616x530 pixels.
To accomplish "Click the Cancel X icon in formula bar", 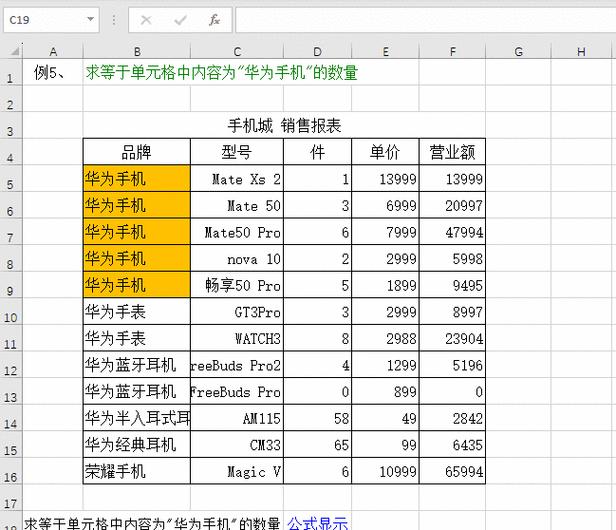I will click(146, 20).
